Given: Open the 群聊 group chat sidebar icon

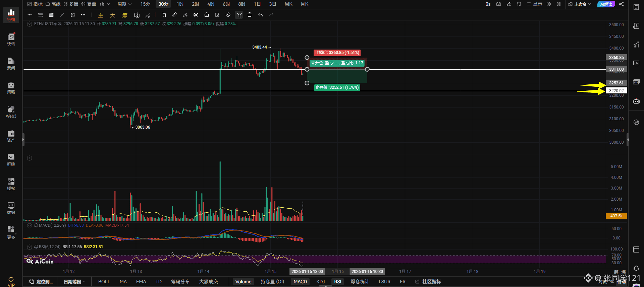Looking at the screenshot, I should pos(11,160).
